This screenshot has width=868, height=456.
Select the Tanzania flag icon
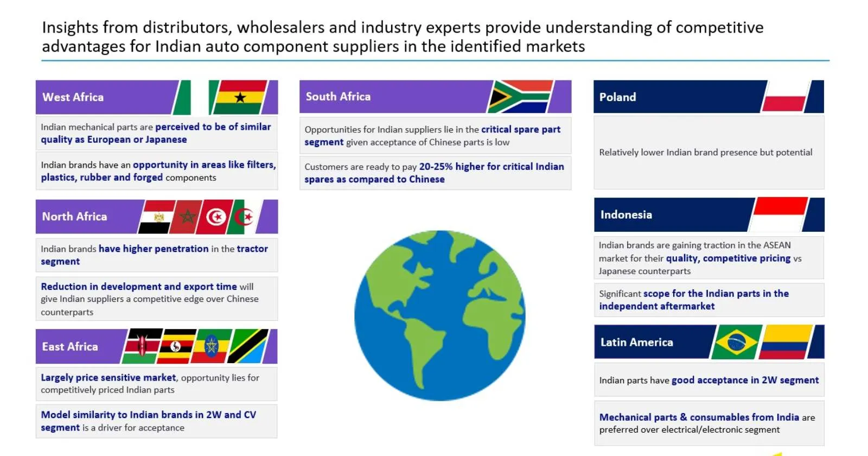point(248,346)
